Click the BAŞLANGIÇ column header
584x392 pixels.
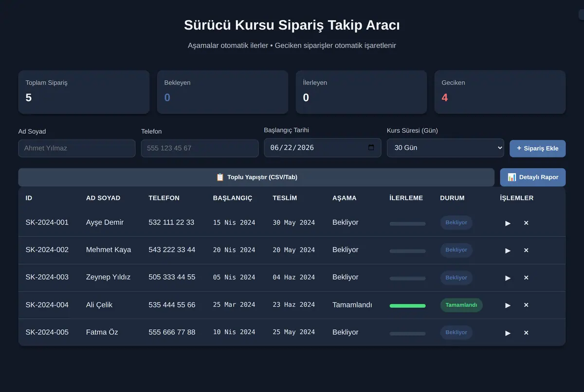coord(233,198)
